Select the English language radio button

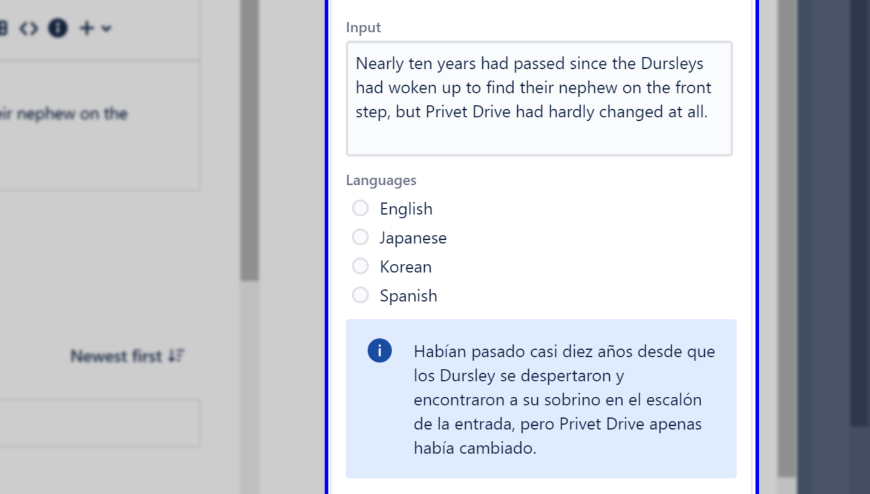(360, 208)
